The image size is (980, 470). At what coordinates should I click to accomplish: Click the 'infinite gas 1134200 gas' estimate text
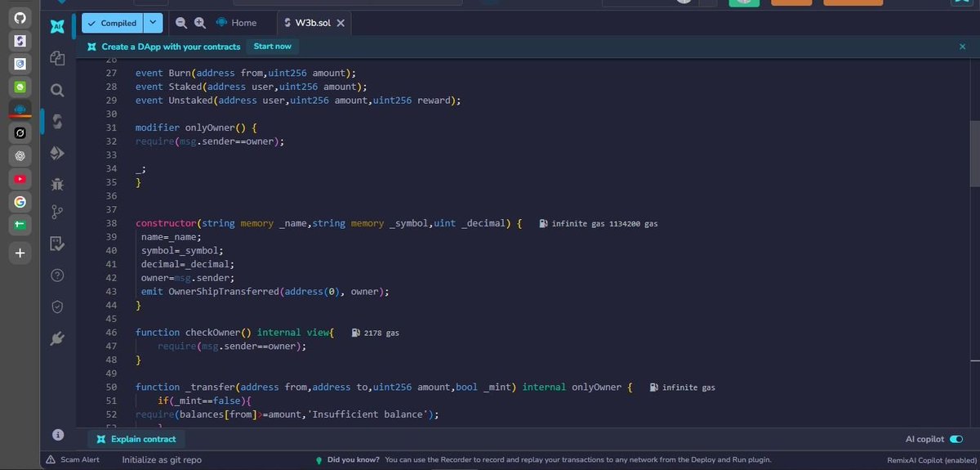tap(604, 223)
